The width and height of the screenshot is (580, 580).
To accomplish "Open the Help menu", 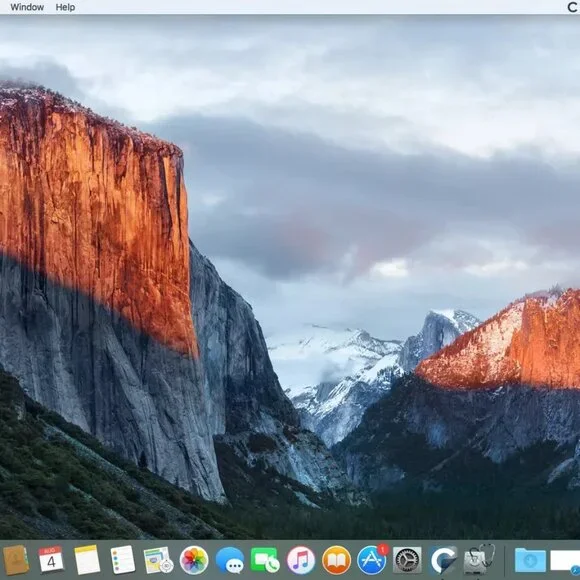I will click(x=65, y=7).
